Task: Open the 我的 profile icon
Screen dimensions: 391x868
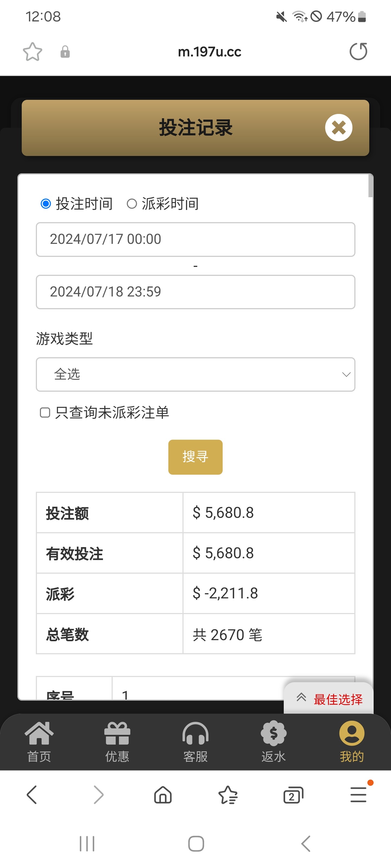Action: [x=352, y=741]
